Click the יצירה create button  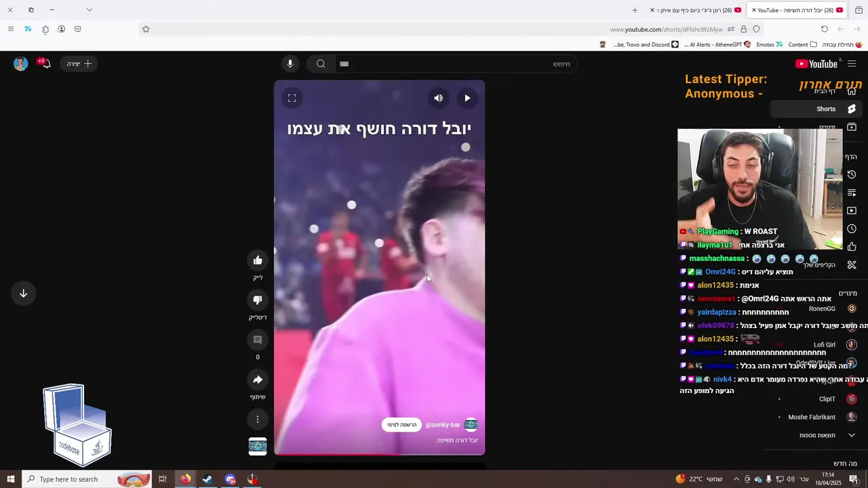click(x=79, y=64)
